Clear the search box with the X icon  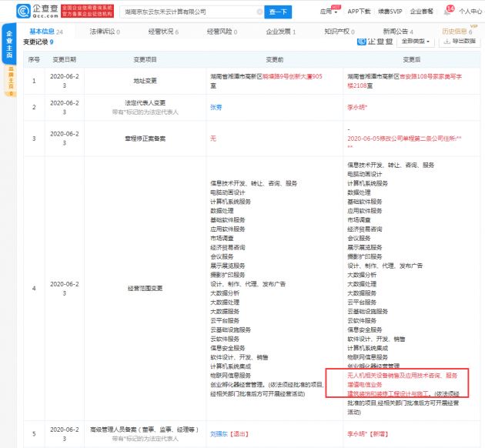click(259, 12)
